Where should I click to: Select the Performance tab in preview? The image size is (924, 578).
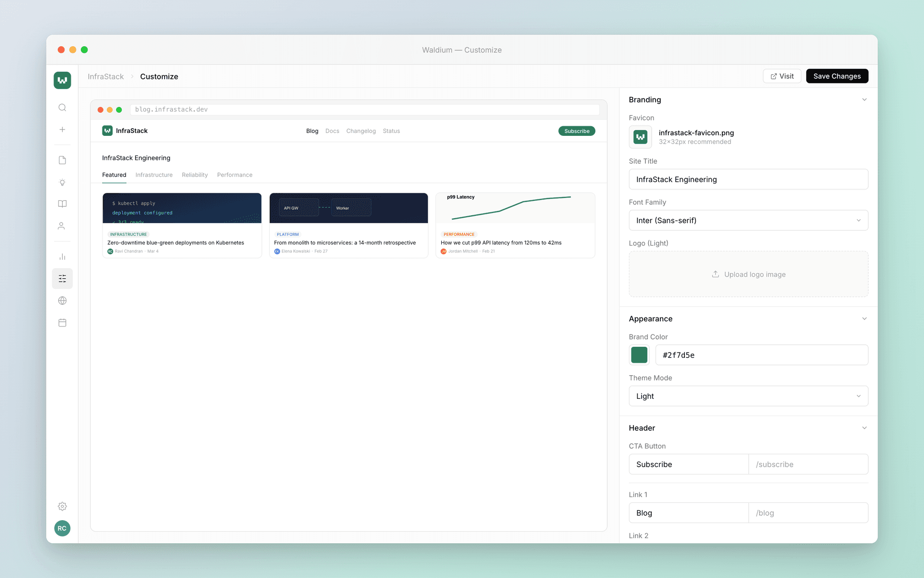234,175
